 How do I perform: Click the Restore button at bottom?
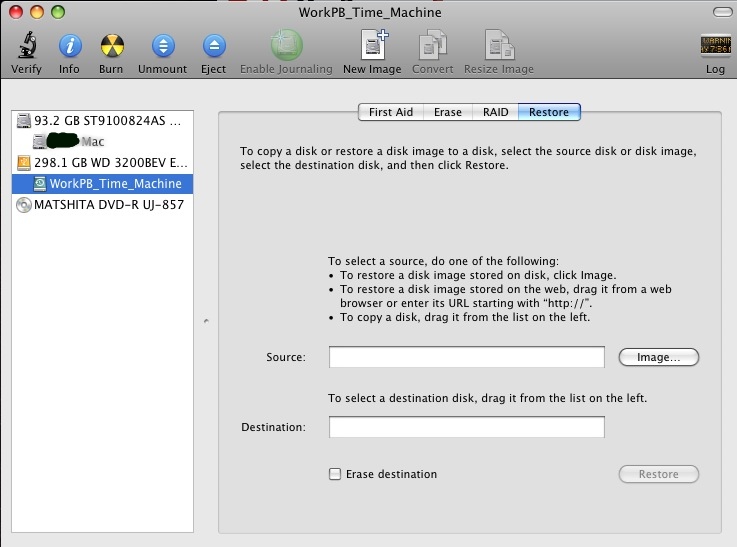pyautogui.click(x=659, y=474)
